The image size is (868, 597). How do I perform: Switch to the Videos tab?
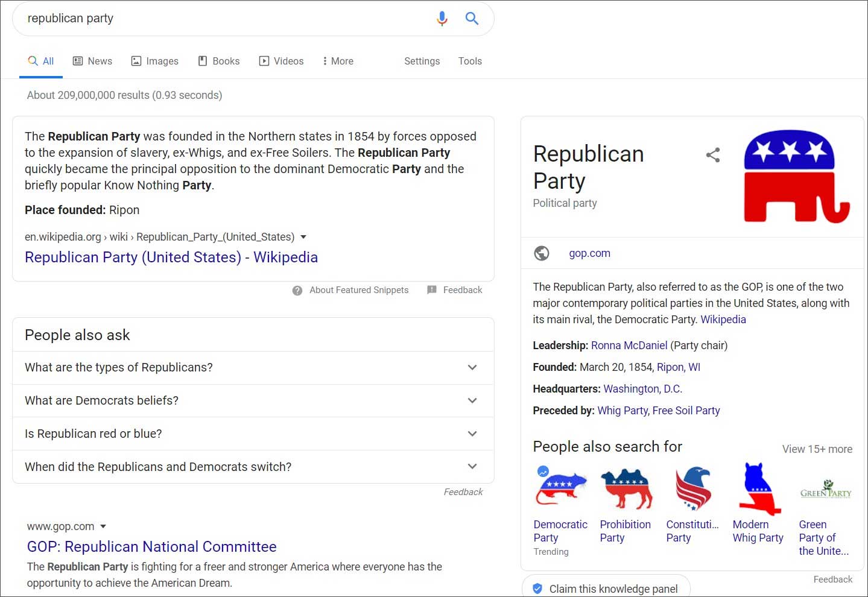(x=281, y=61)
